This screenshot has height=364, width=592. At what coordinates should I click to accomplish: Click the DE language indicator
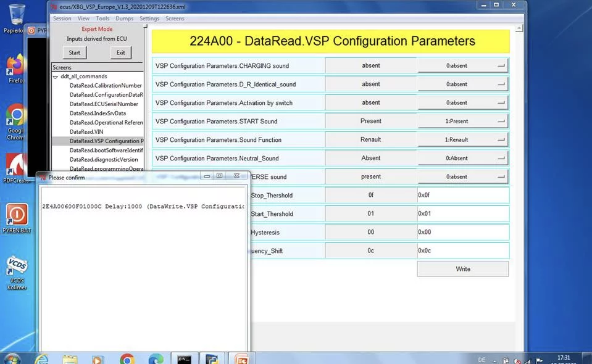pos(482,360)
